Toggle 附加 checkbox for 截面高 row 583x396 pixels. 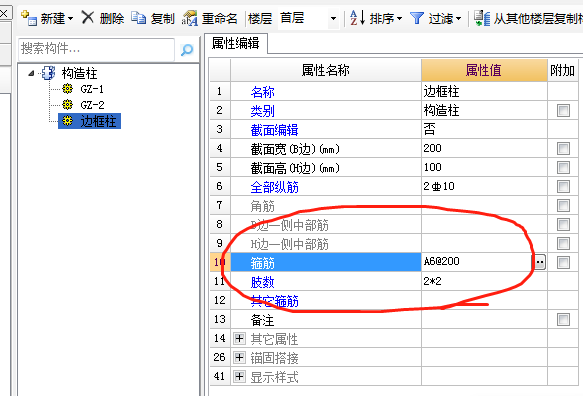click(x=563, y=167)
